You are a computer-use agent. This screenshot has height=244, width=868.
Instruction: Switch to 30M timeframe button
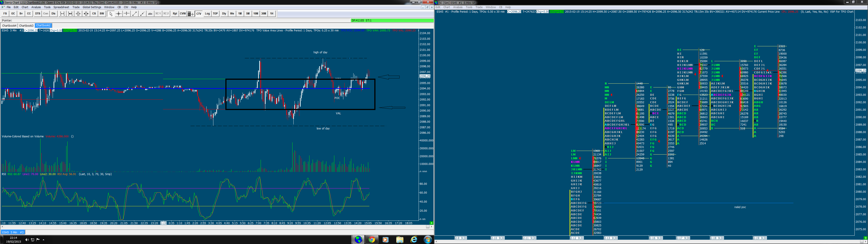[264, 14]
